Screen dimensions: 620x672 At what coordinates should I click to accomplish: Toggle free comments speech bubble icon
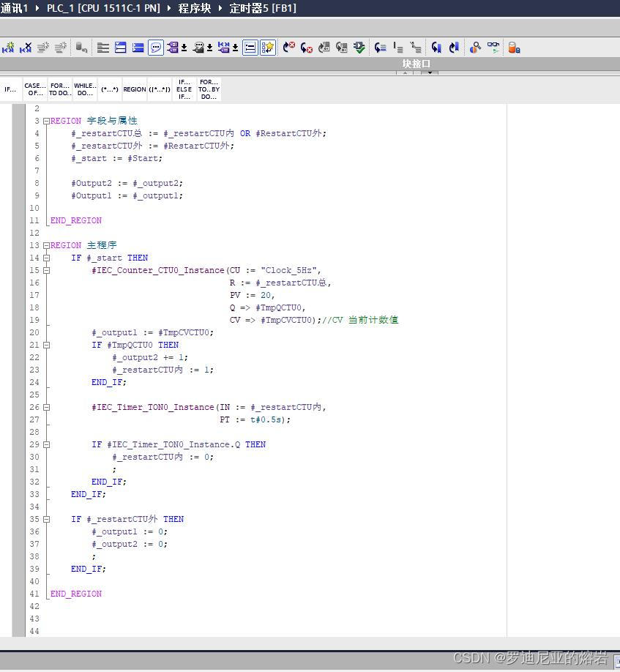pos(156,48)
